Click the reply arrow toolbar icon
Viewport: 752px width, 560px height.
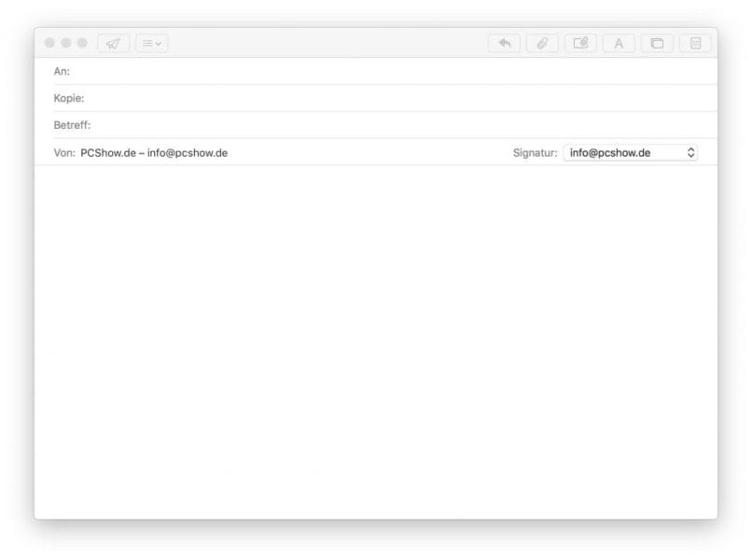504,44
